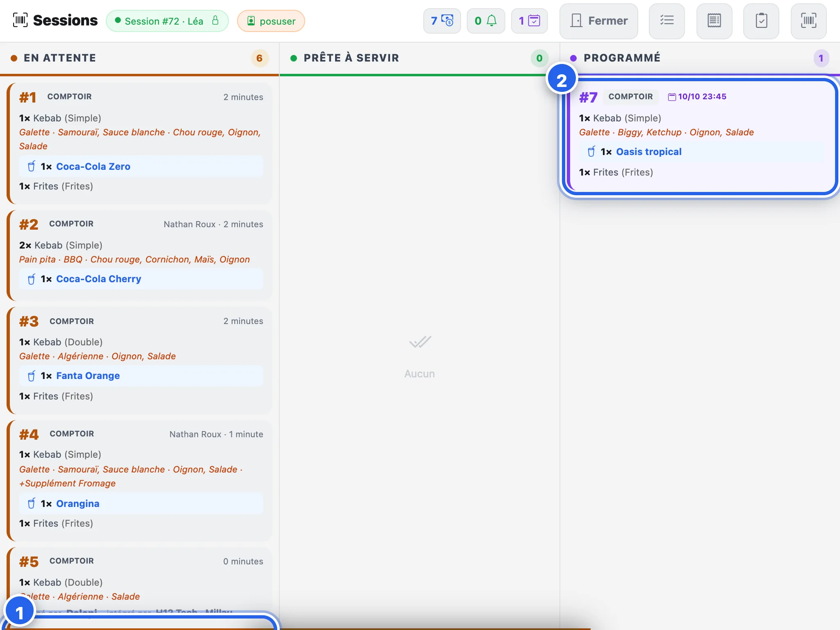
Task: Open the 7 pending payments counter
Action: (442, 21)
